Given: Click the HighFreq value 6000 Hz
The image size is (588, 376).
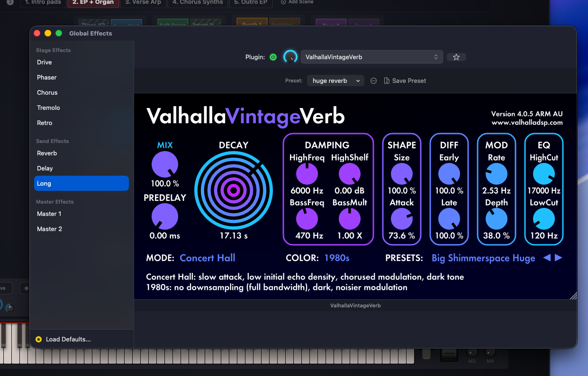Looking at the screenshot, I should (307, 191).
